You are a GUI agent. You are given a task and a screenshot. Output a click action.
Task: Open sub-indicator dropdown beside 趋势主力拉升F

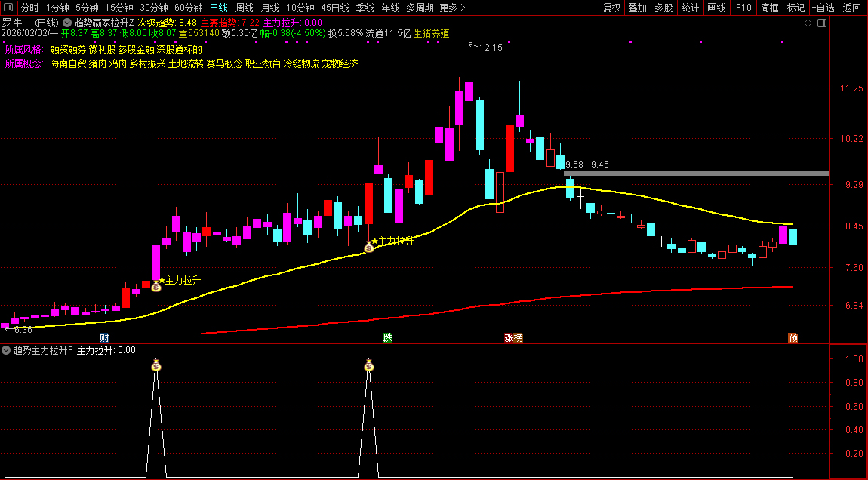[x=6, y=350]
